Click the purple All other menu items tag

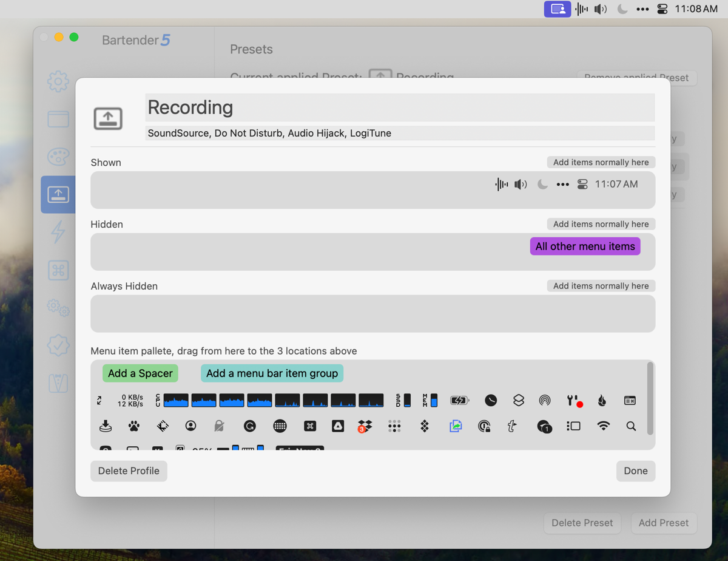pos(585,246)
